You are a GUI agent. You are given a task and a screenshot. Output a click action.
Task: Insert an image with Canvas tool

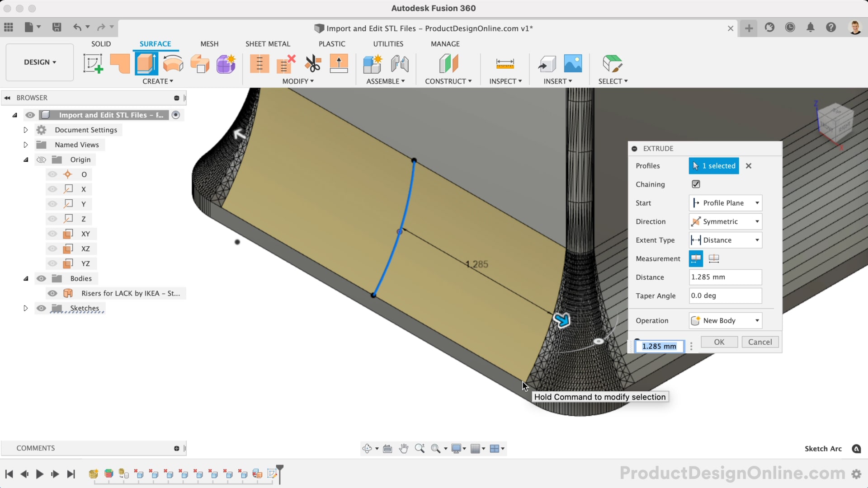point(572,63)
